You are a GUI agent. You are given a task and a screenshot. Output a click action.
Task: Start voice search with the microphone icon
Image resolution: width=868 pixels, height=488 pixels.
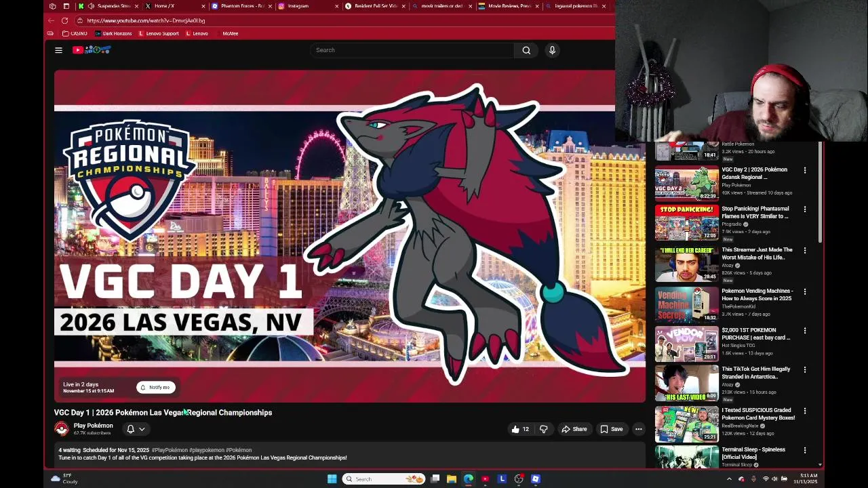pyautogui.click(x=552, y=50)
